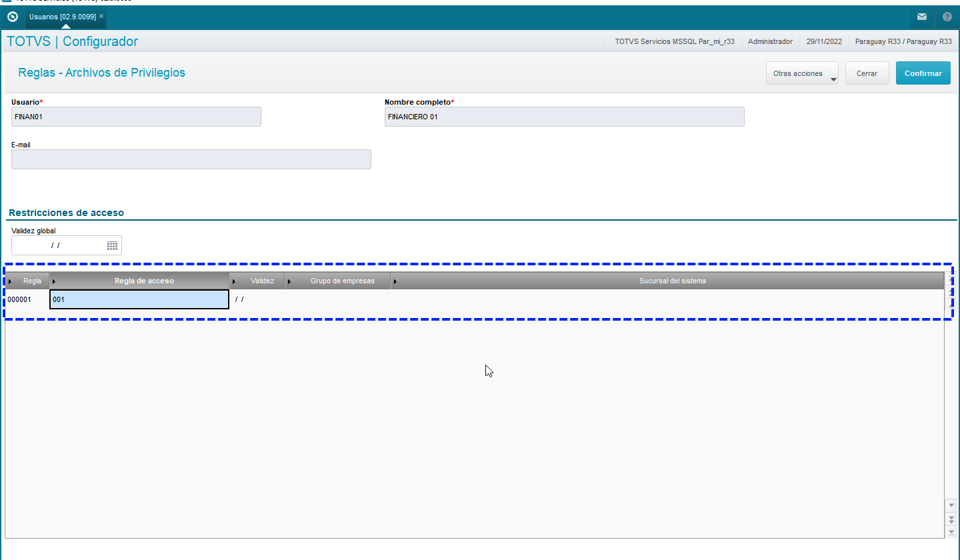
Task: Click the empty E-mail field
Action: click(x=191, y=159)
